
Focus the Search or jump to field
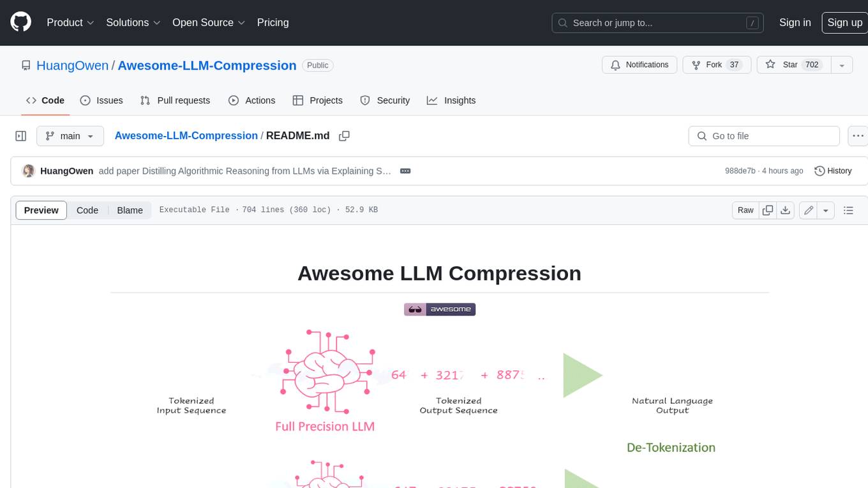point(658,23)
